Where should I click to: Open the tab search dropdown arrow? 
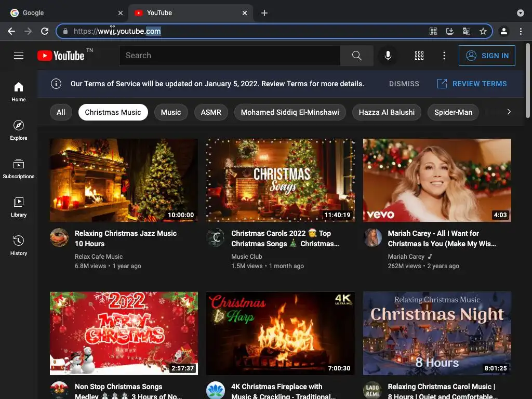(x=520, y=13)
